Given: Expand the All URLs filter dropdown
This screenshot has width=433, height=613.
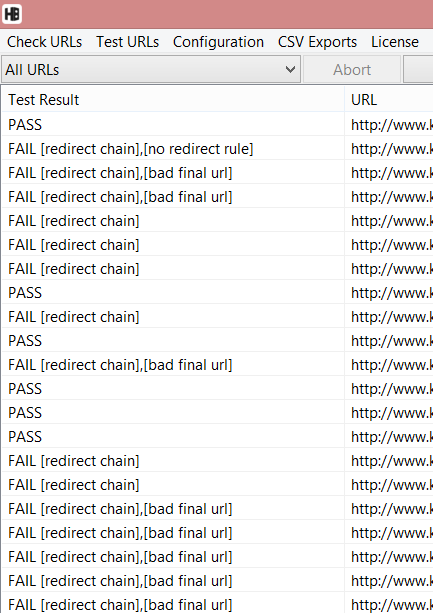Looking at the screenshot, I should point(151,70).
